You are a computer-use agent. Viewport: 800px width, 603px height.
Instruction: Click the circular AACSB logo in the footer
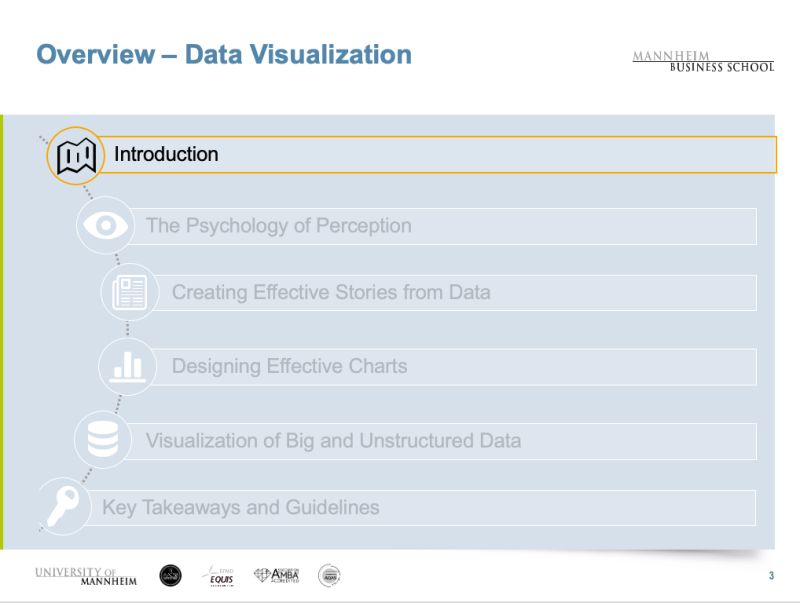pos(170,574)
